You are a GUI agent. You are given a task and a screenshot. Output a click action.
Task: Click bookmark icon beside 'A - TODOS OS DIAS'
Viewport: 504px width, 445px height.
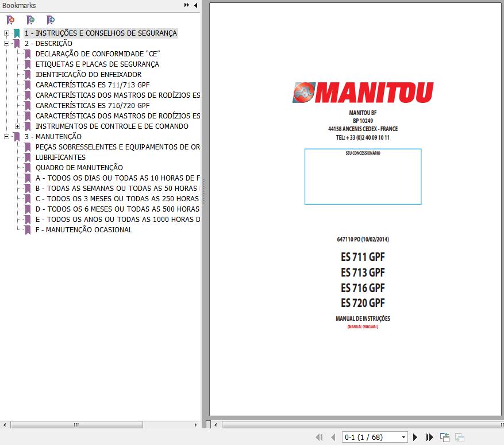[28, 178]
